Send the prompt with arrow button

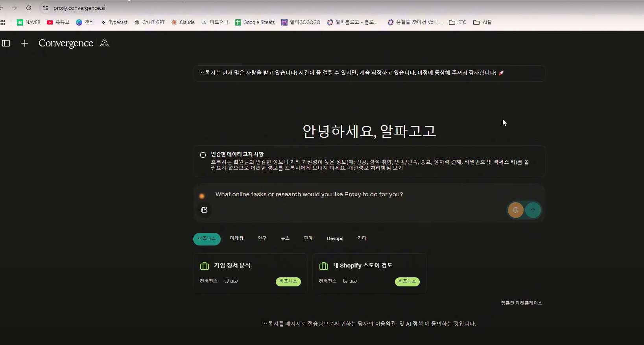click(533, 210)
